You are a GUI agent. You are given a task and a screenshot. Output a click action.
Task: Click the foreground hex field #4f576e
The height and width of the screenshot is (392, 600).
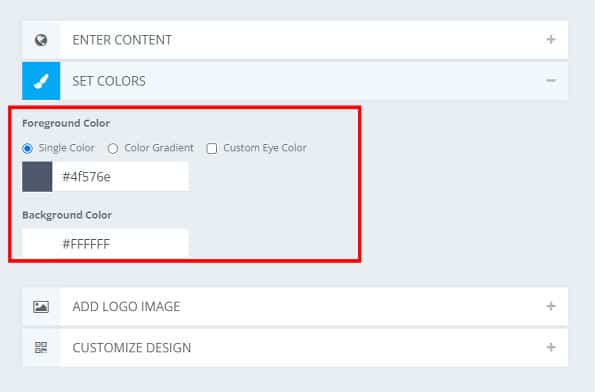120,176
